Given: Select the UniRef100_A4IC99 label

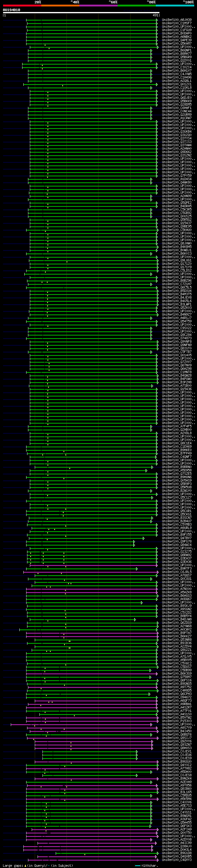Looking at the screenshot, I should 177,843.
